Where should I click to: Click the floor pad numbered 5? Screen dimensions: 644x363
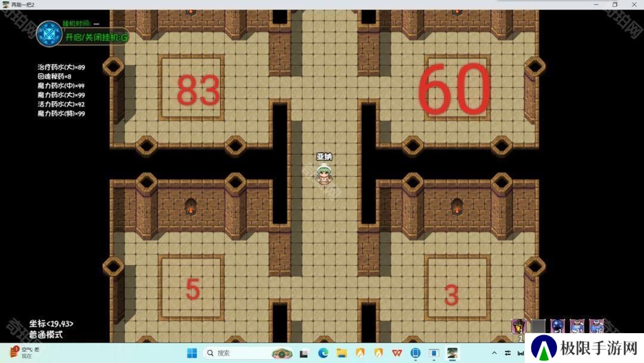[191, 287]
